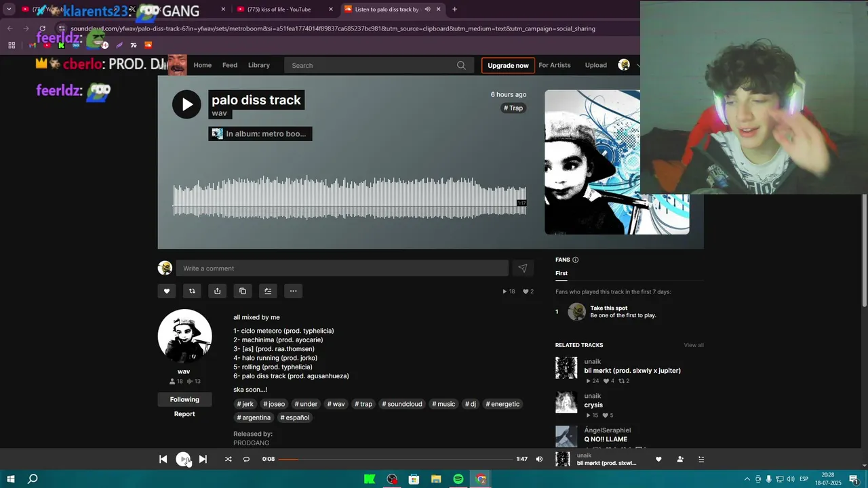Enlarge the track artwork image
Screen dimensions: 868x488
(x=617, y=162)
